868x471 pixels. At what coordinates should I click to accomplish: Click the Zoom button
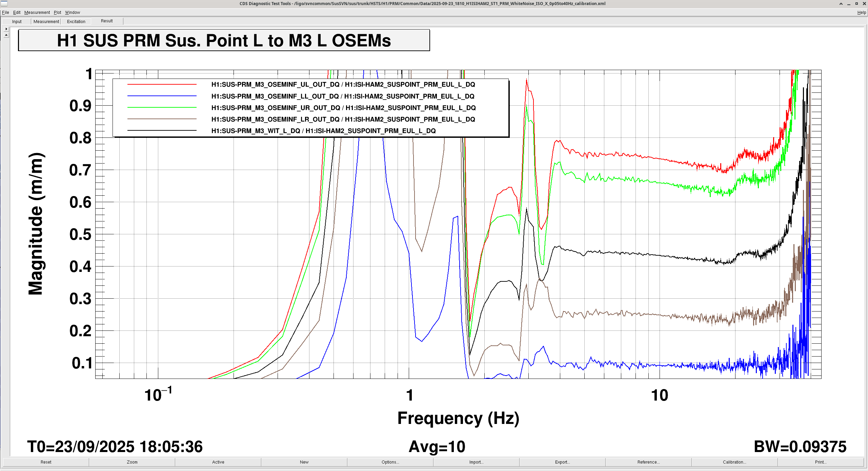pos(132,462)
